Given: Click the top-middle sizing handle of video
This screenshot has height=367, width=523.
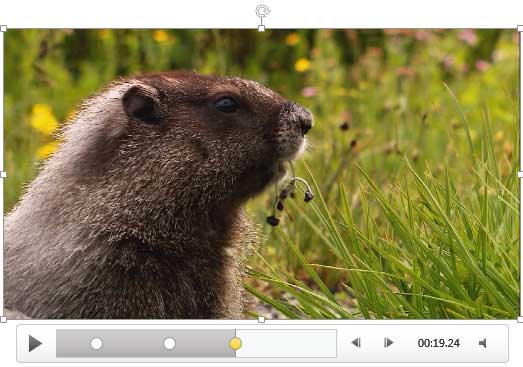Looking at the screenshot, I should [x=262, y=29].
